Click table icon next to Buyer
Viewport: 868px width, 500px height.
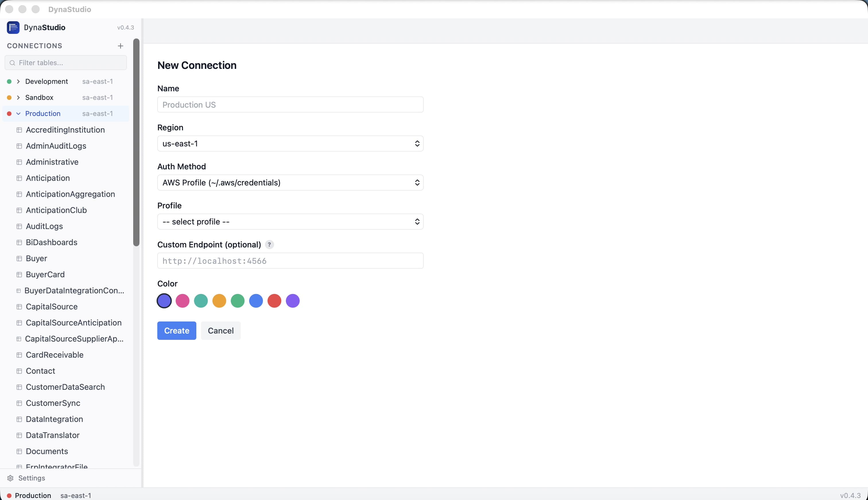click(19, 259)
